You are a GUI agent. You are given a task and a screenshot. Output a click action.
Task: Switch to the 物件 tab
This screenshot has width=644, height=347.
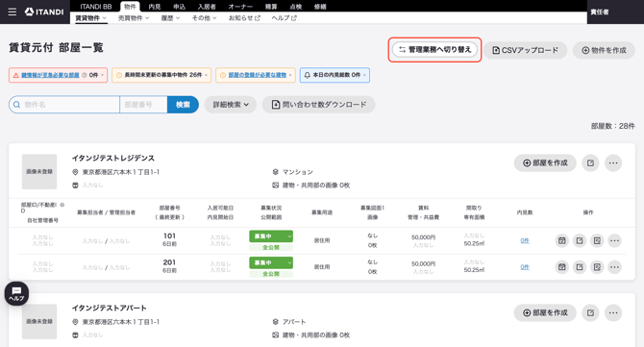click(130, 7)
